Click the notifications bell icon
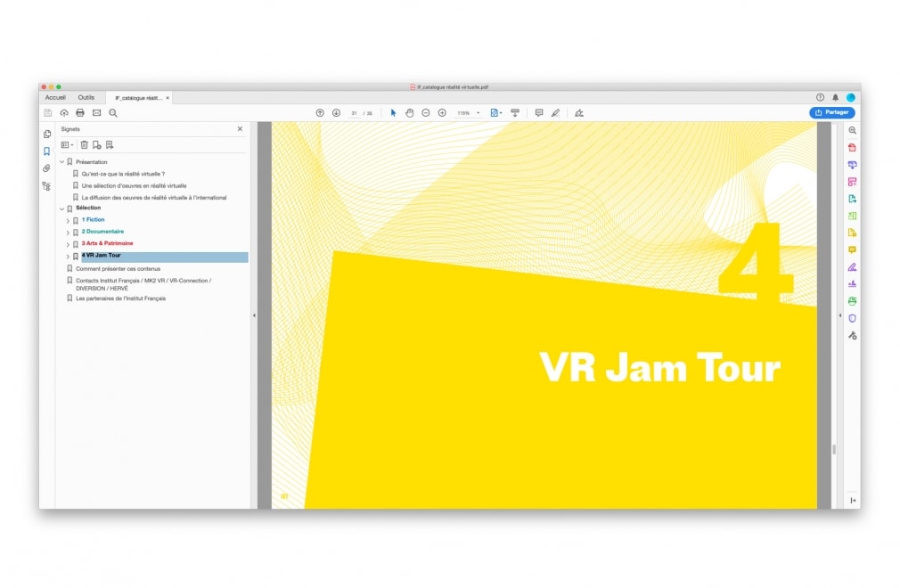Image resolution: width=900 pixels, height=588 pixels. (835, 97)
